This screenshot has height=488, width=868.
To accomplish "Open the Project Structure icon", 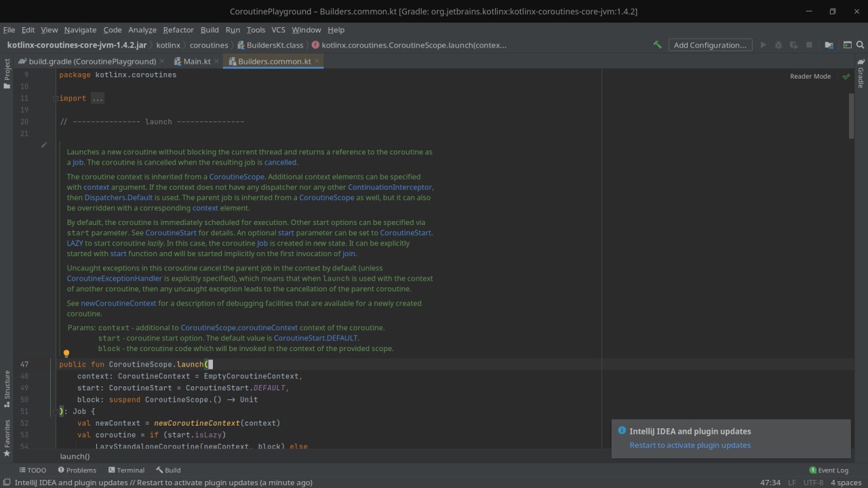I will tap(829, 45).
